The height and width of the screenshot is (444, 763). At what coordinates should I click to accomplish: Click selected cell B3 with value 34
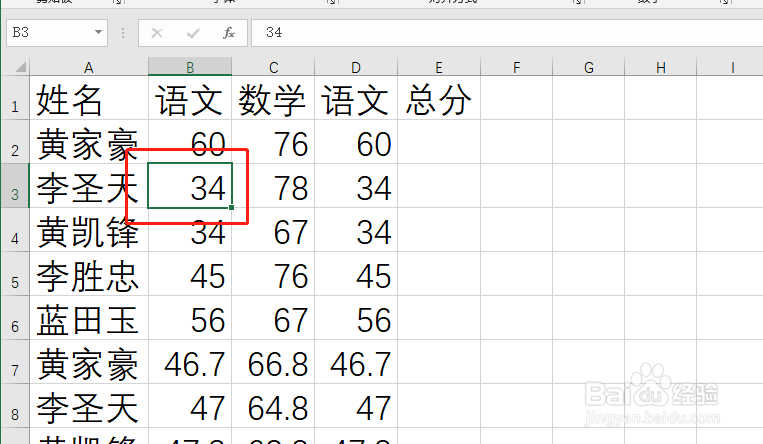coord(190,186)
